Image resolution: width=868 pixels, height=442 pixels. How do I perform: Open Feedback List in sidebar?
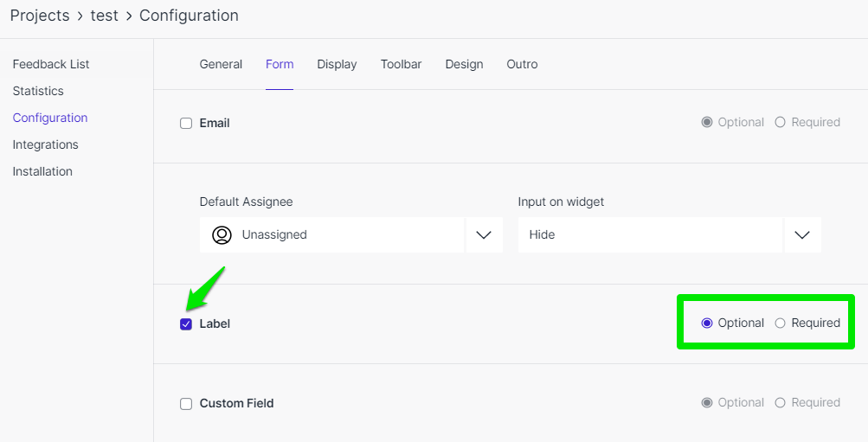point(51,64)
